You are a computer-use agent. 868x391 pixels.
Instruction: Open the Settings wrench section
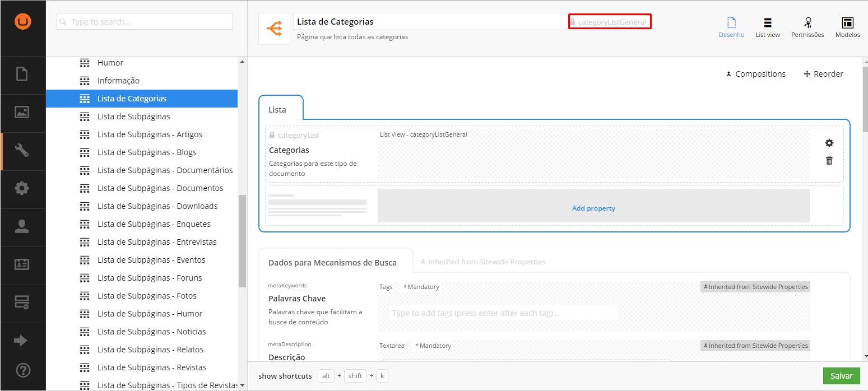22,150
